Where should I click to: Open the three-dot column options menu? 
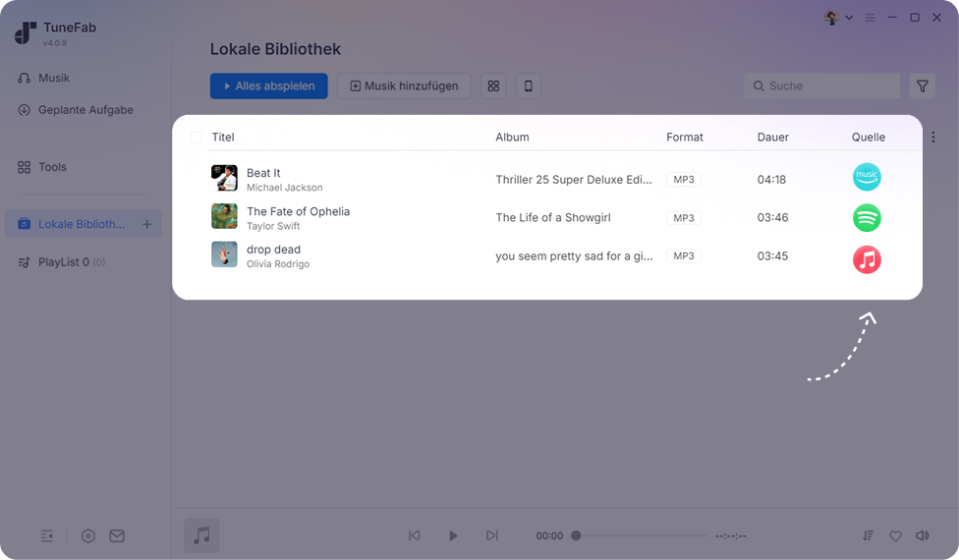point(933,137)
